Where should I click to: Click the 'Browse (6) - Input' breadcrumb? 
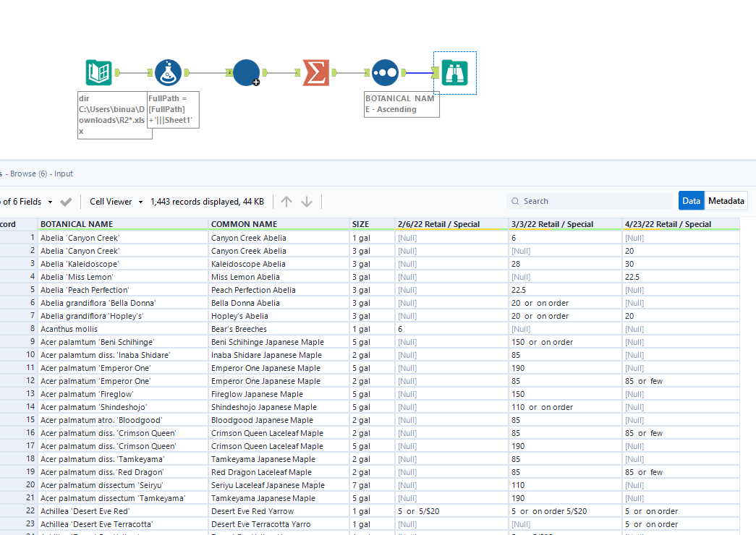[40, 174]
